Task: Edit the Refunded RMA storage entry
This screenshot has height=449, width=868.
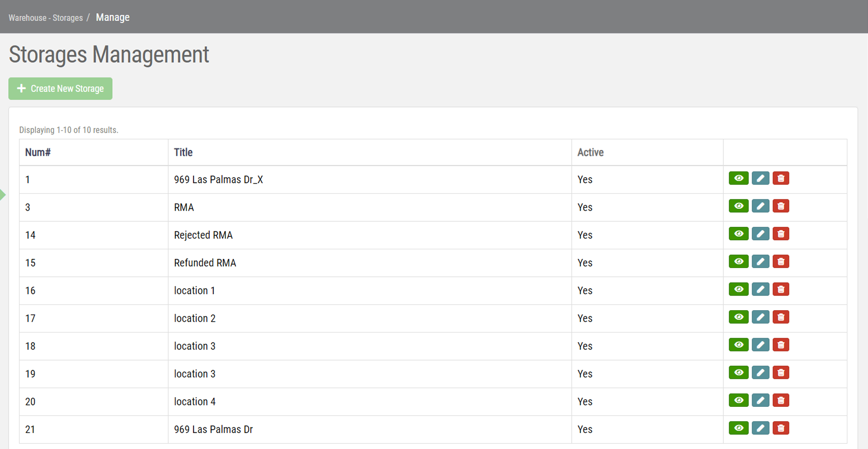Action: coord(760,262)
